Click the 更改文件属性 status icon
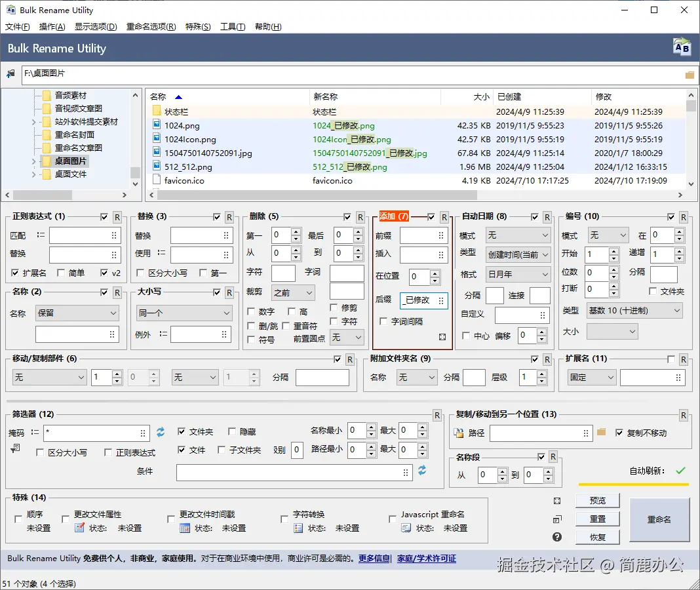The width and height of the screenshot is (700, 590). click(x=79, y=528)
